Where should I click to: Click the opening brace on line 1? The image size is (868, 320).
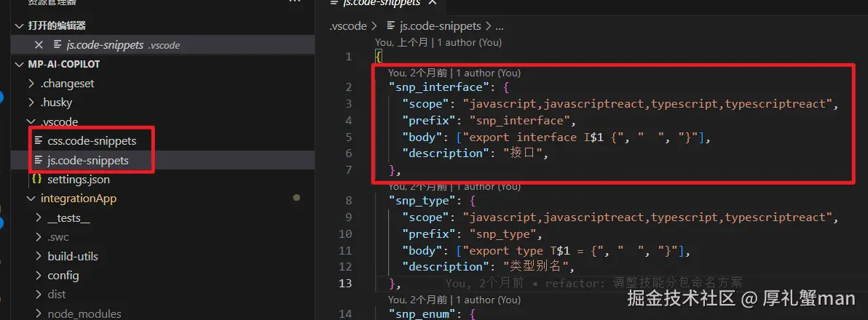coord(378,57)
